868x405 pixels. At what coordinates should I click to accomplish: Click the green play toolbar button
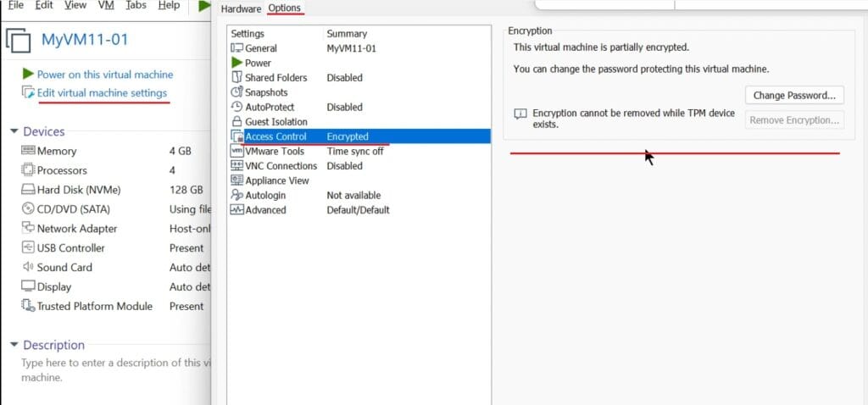[x=204, y=5]
